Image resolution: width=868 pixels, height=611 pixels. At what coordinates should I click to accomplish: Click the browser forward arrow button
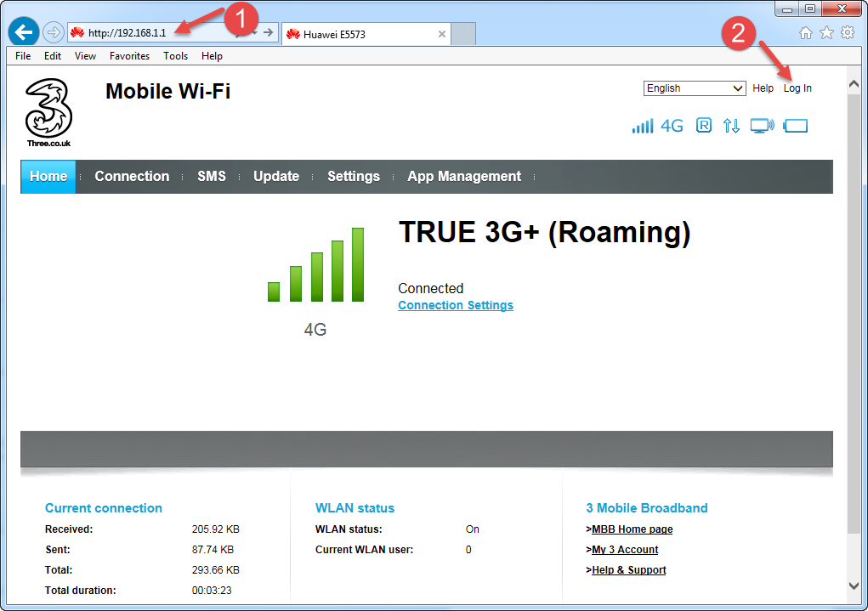click(54, 32)
